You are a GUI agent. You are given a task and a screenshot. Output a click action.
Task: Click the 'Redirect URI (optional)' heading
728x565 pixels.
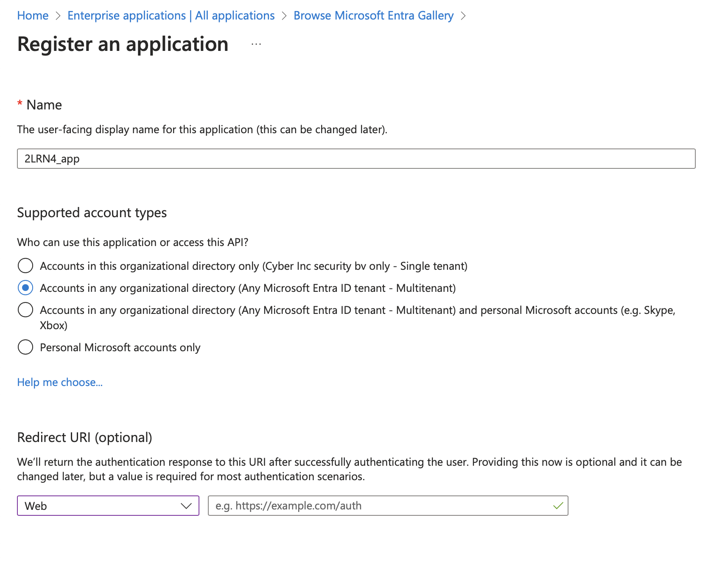click(x=84, y=437)
